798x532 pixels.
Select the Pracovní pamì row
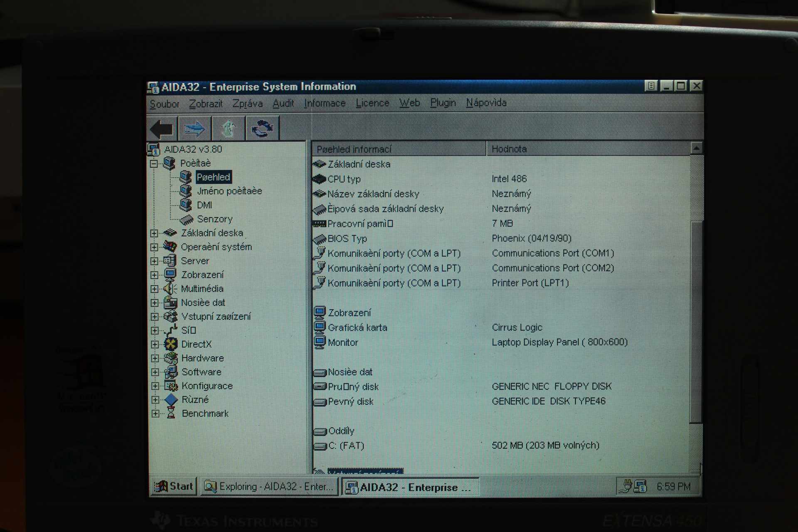501,224
